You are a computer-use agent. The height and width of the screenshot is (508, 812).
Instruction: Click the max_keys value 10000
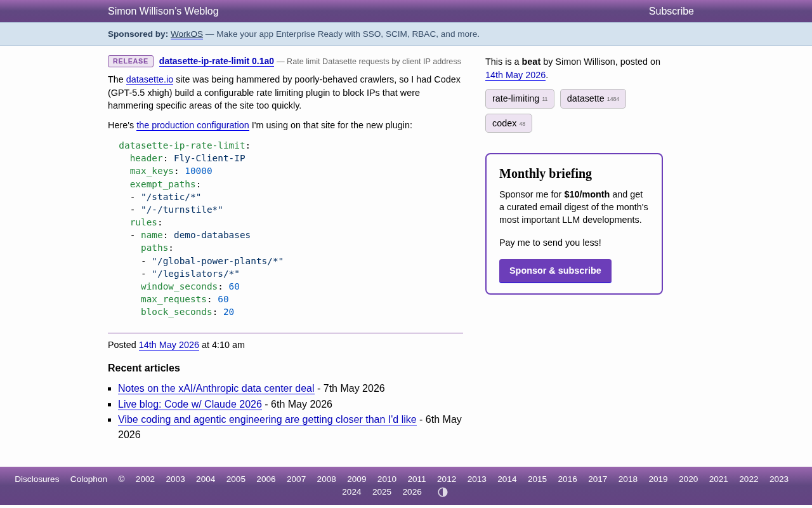[x=199, y=171]
